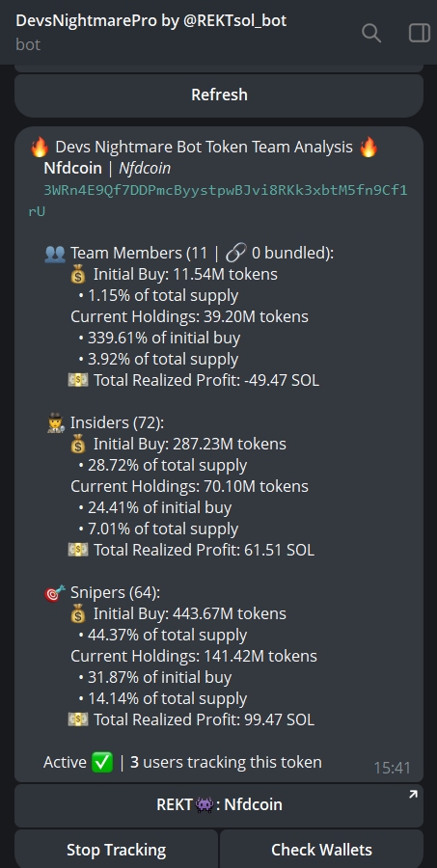This screenshot has height=868, width=437.
Task: Click the Insiders Total Realized Profit banknote emoji
Action: [x=78, y=551]
